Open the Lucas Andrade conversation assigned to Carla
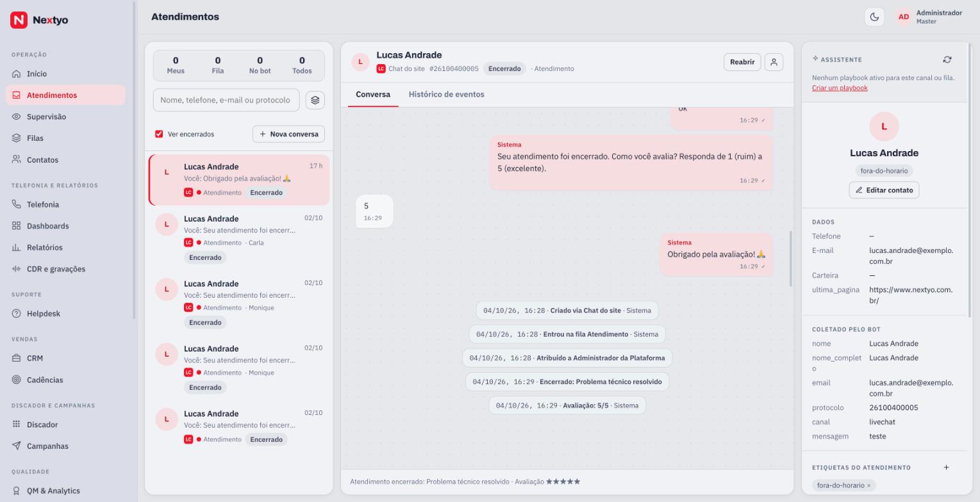The image size is (980, 502). (x=239, y=238)
